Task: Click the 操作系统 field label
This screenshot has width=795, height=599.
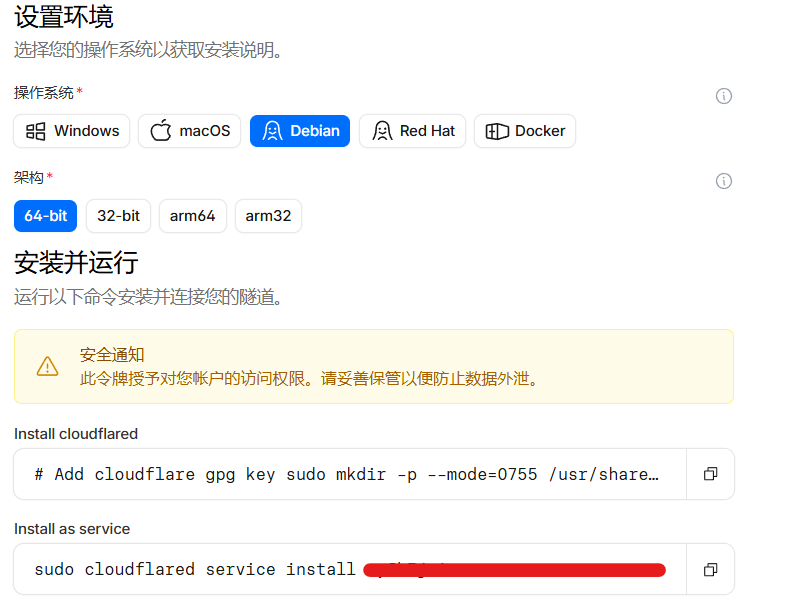Action: point(44,93)
